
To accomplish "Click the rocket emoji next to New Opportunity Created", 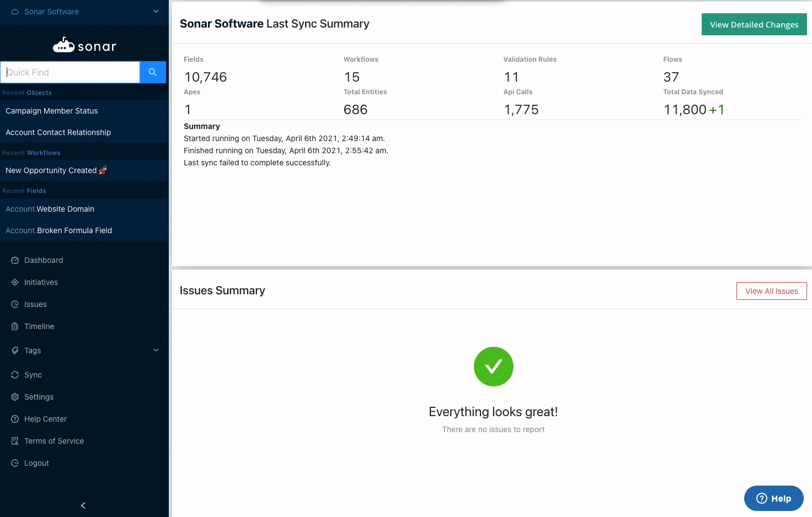I will (103, 170).
